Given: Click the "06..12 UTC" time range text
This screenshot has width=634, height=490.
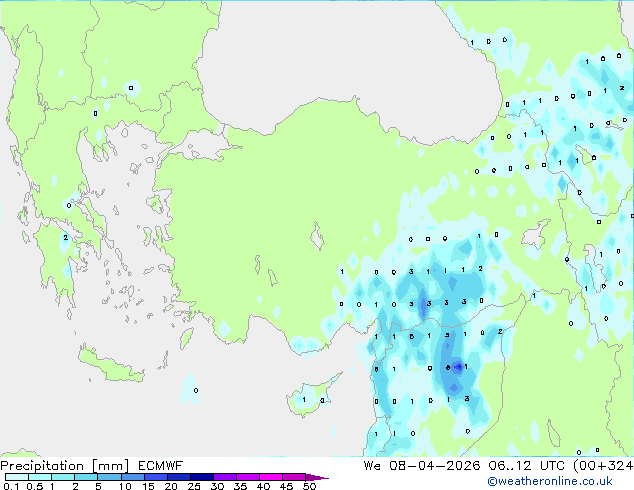Looking at the screenshot, I should pyautogui.click(x=526, y=466).
